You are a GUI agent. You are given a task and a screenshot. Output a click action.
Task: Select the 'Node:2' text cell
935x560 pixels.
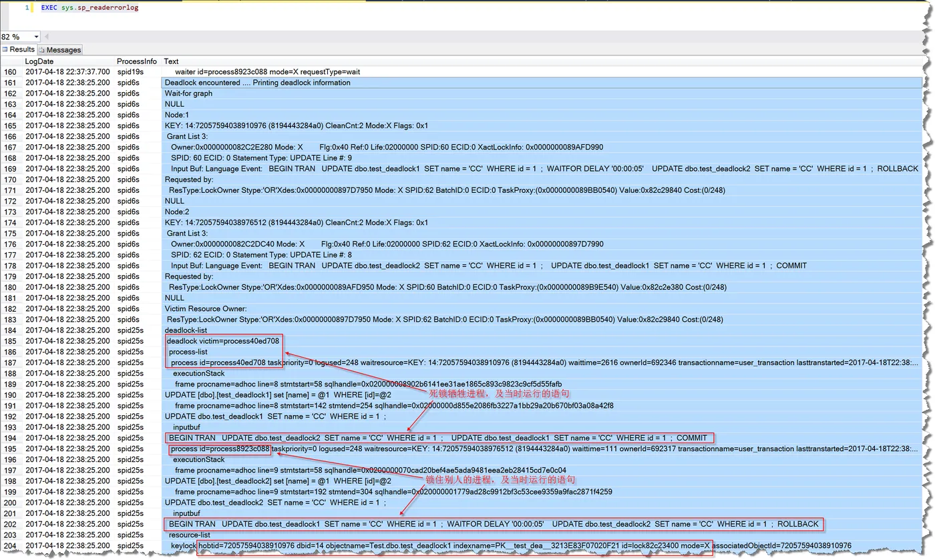click(541, 212)
